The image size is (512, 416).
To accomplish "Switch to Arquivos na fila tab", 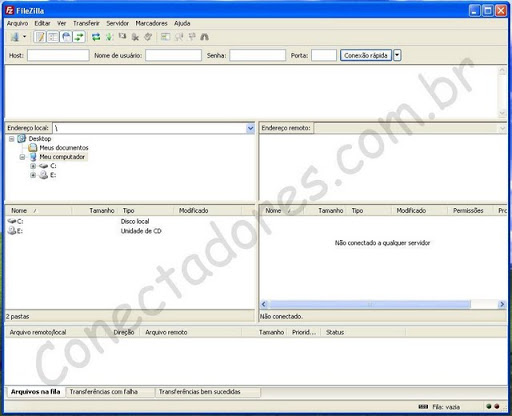I will pyautogui.click(x=35, y=392).
